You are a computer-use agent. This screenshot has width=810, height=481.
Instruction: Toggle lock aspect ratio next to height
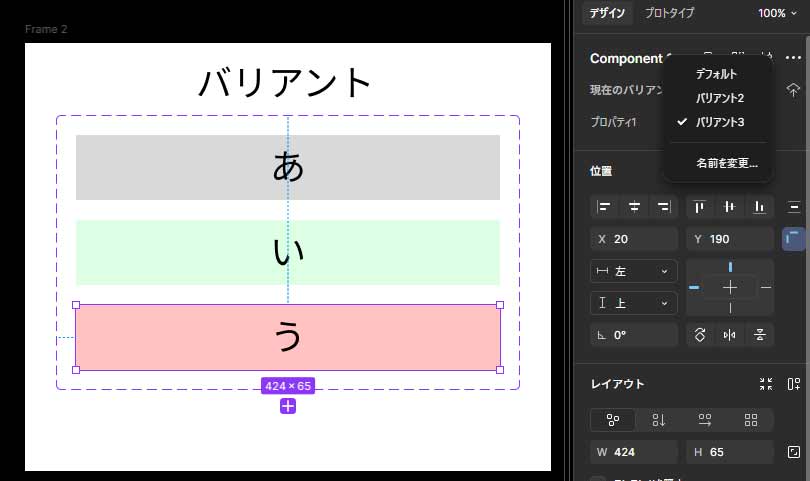click(x=794, y=452)
